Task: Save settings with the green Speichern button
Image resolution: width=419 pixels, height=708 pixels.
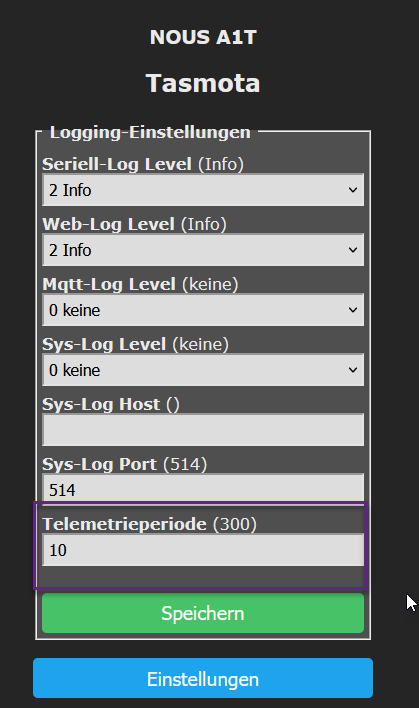Action: (x=203, y=613)
